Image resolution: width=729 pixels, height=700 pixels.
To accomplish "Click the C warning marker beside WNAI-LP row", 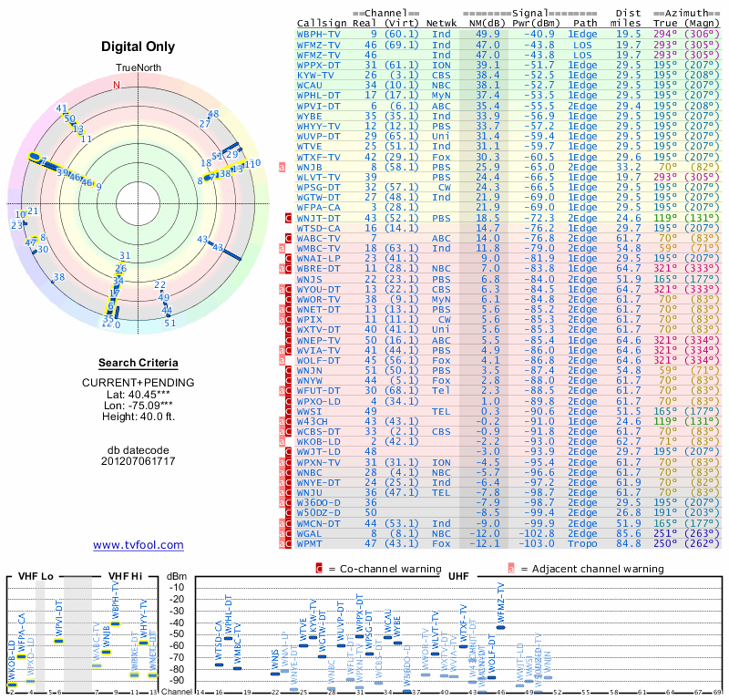I will pyautogui.click(x=288, y=259).
